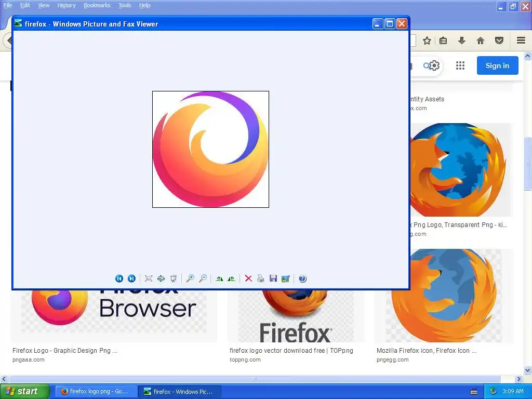532x399 pixels.
Task: Click the Firefox logo image in Picture Viewer
Action: tap(210, 149)
